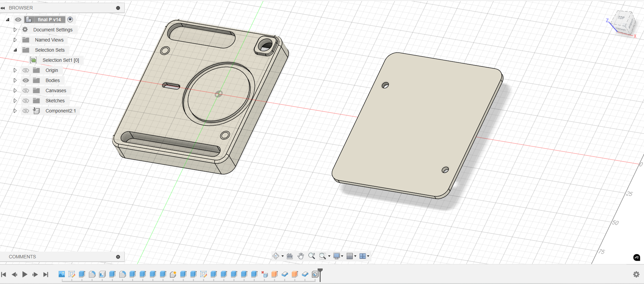Activate the Pan hand tool

(301, 256)
